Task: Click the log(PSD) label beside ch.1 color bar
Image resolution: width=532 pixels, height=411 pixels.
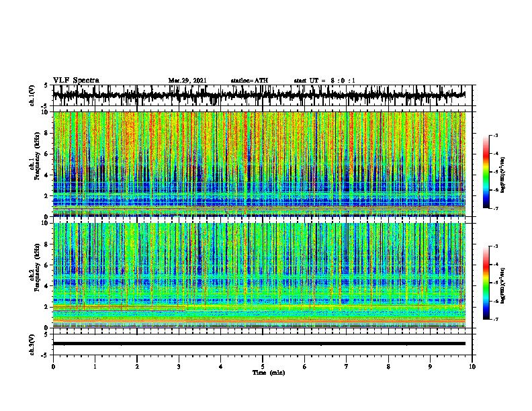Action: (x=503, y=175)
